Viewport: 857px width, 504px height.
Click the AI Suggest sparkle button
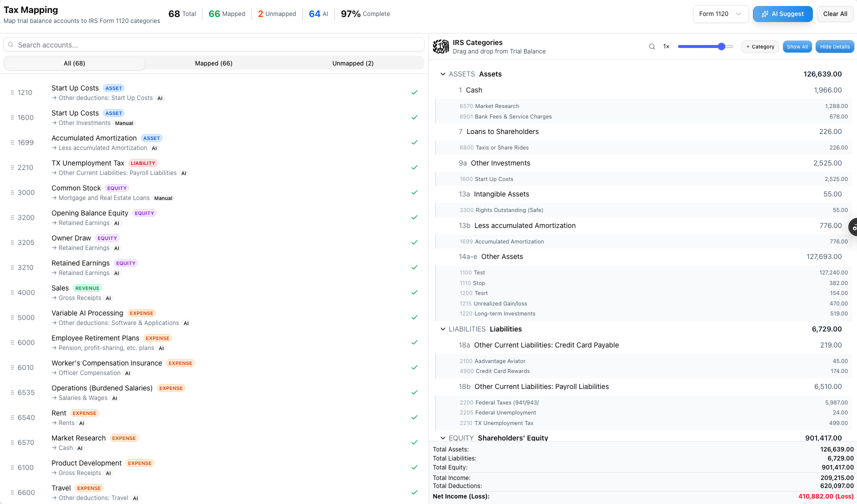pyautogui.click(x=782, y=13)
